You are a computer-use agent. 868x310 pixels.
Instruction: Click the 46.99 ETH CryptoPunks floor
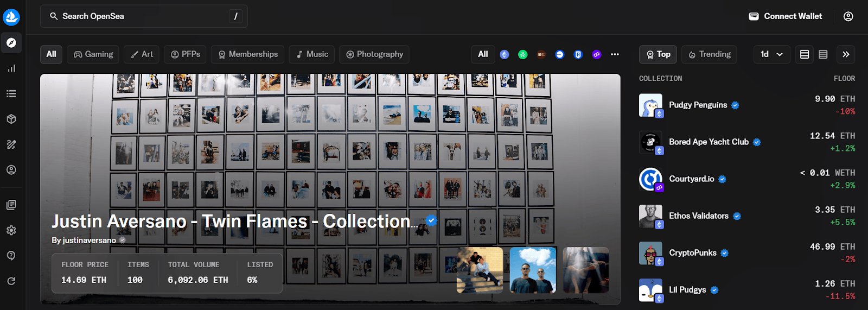(832, 246)
